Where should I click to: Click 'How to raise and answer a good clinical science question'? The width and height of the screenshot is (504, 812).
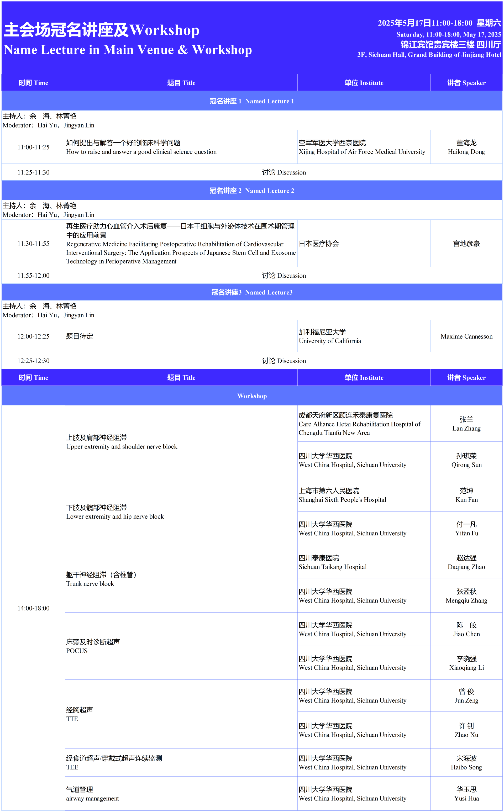pos(141,152)
